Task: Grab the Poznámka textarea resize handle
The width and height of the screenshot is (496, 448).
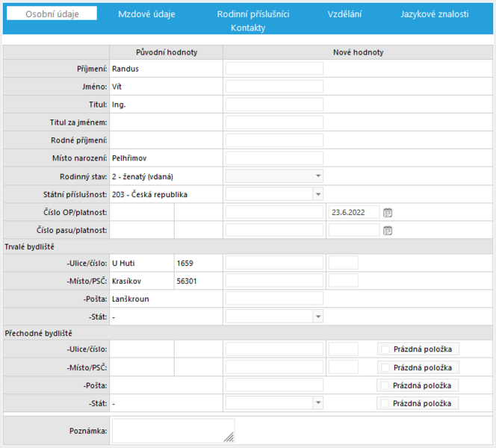Action: 229,437
